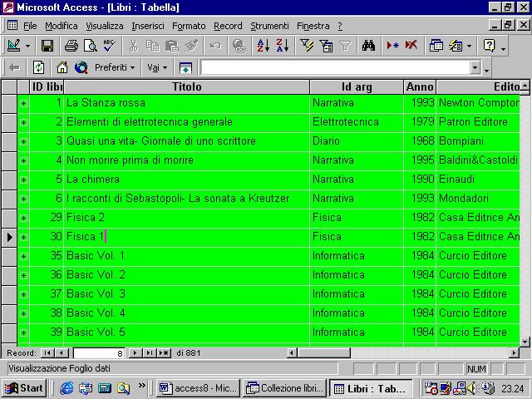This screenshot has width=532, height=399.
Task: Open the Modifica menu
Action: (x=61, y=26)
